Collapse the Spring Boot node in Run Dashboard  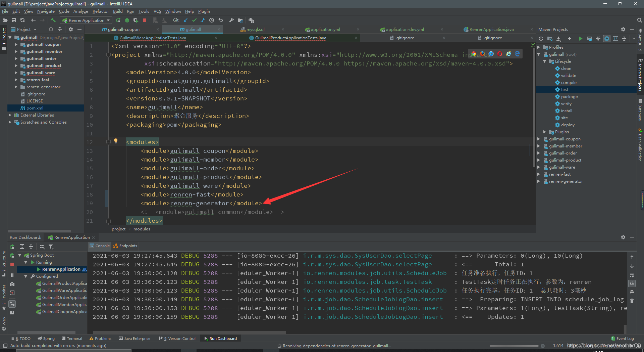(x=20, y=255)
